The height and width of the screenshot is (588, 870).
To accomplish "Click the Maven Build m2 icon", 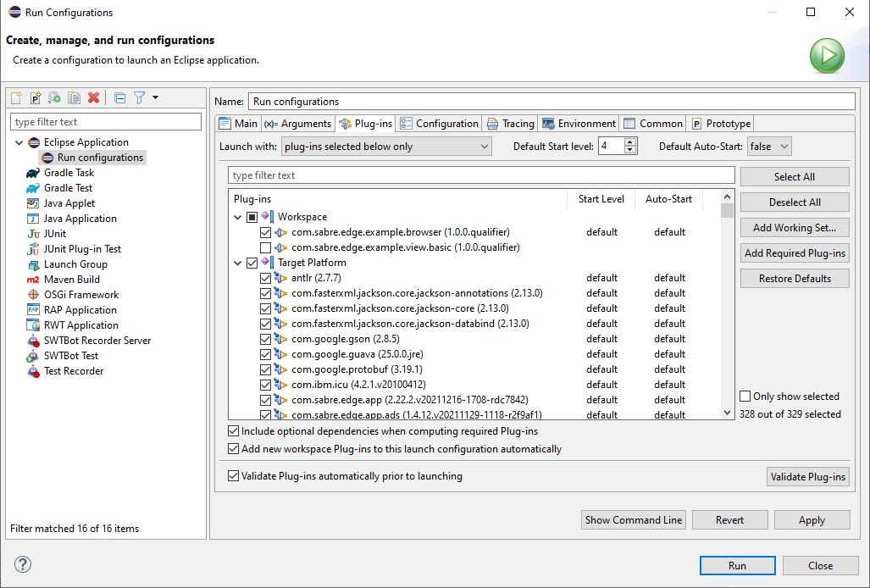I will [x=33, y=280].
